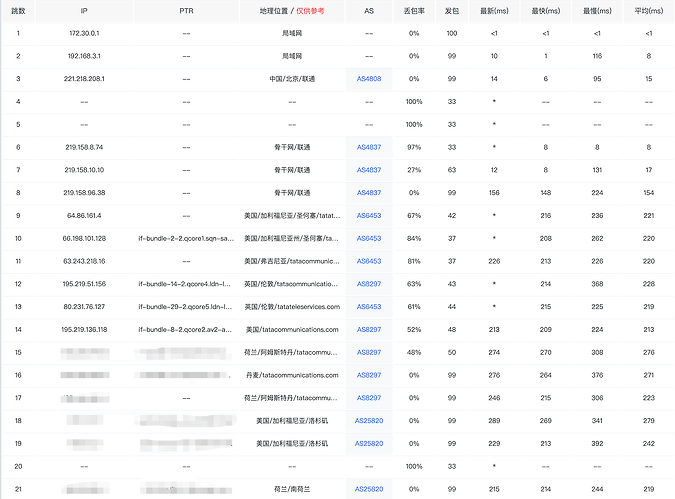Click location 骨干网/联通 in hop 7 row
This screenshot has height=499, width=675.
pos(292,170)
